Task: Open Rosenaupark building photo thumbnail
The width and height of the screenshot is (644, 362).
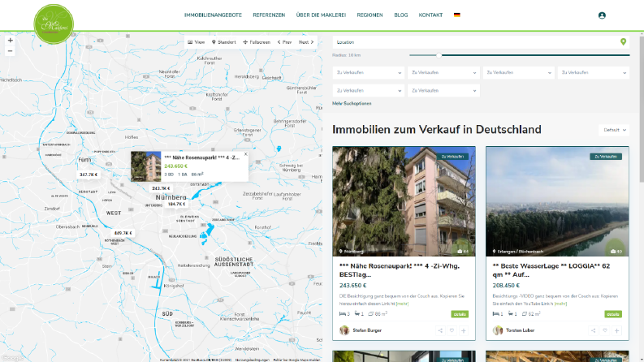Action: pos(404,201)
